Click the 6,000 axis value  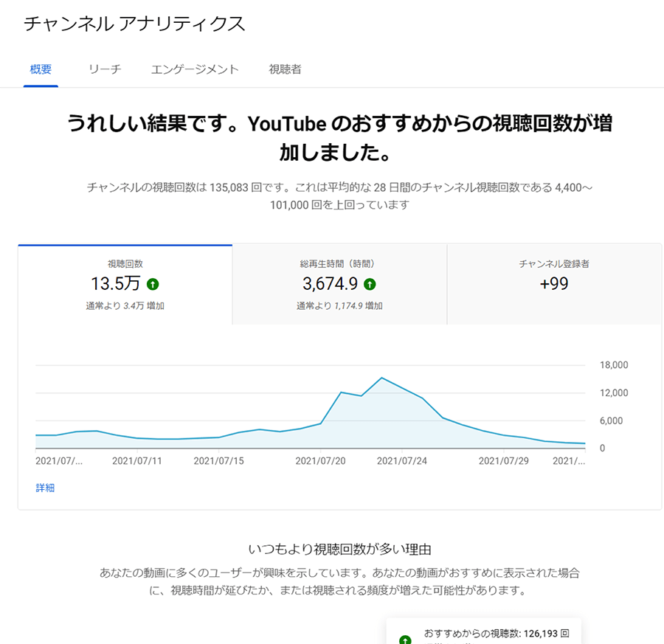click(611, 421)
